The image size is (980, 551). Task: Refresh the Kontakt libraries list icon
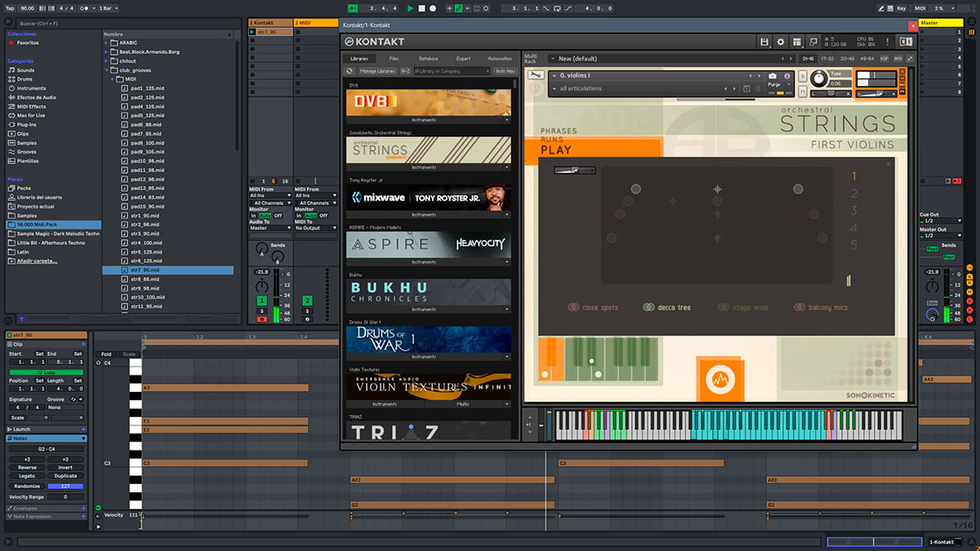point(350,71)
